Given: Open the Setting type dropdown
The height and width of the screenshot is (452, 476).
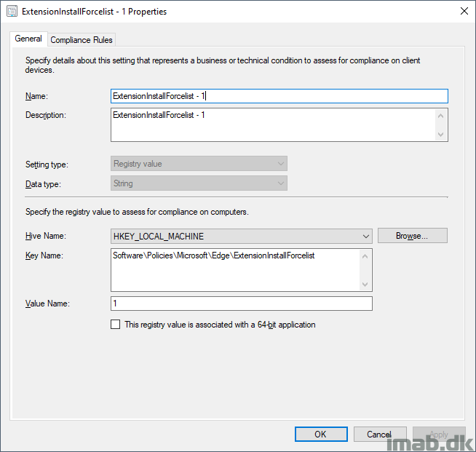Looking at the screenshot, I should [x=199, y=164].
